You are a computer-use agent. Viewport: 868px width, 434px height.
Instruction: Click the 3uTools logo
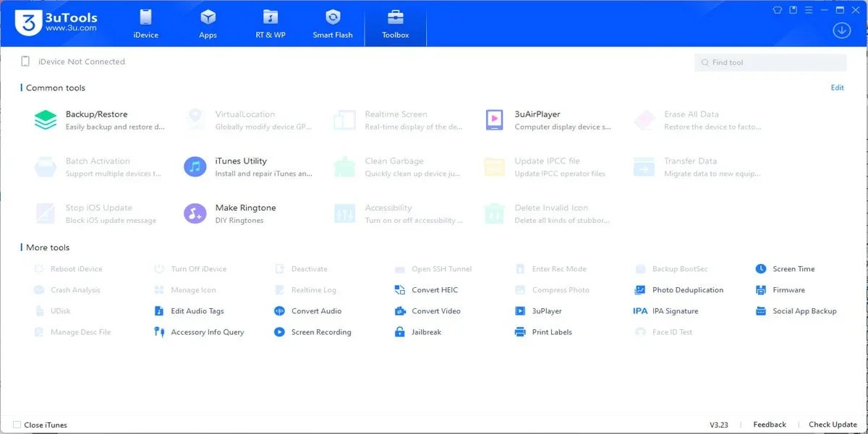pos(56,22)
